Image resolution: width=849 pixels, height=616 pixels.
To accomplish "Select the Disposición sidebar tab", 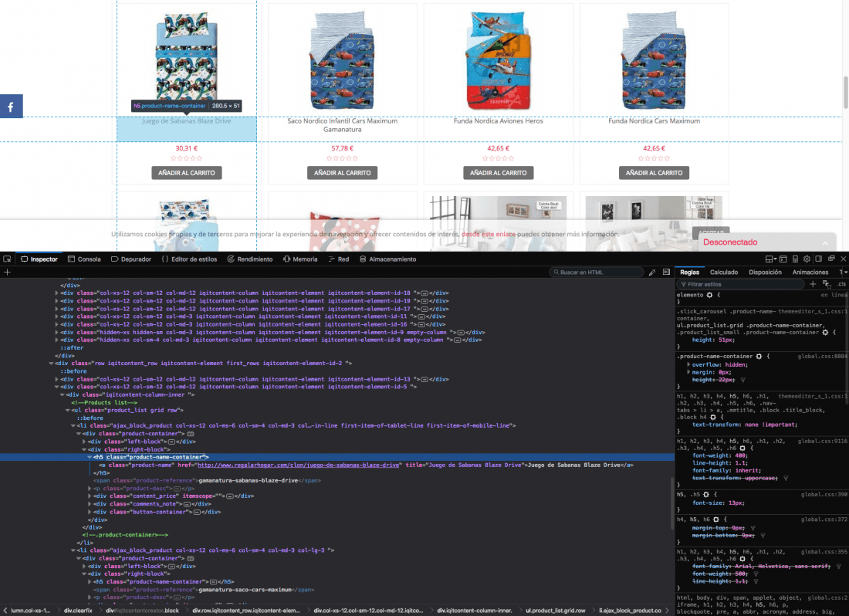I will point(765,272).
